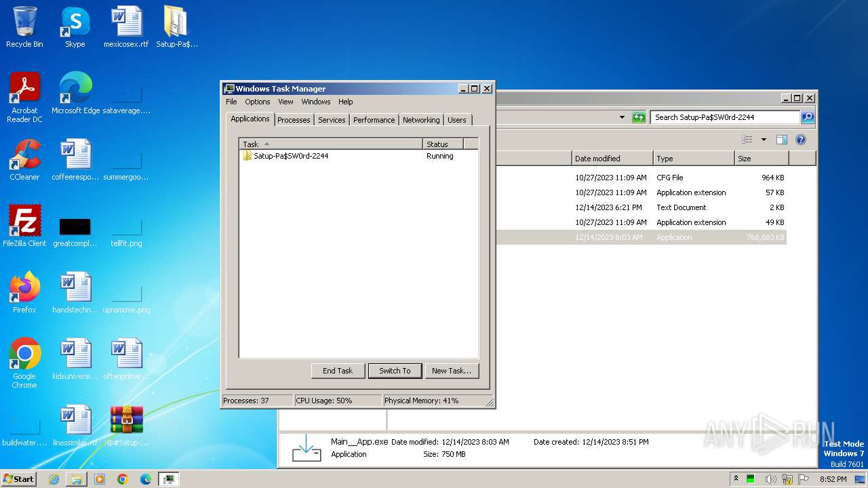Switch to the Performance tab
Screen dimensions: 868x488
374,120
